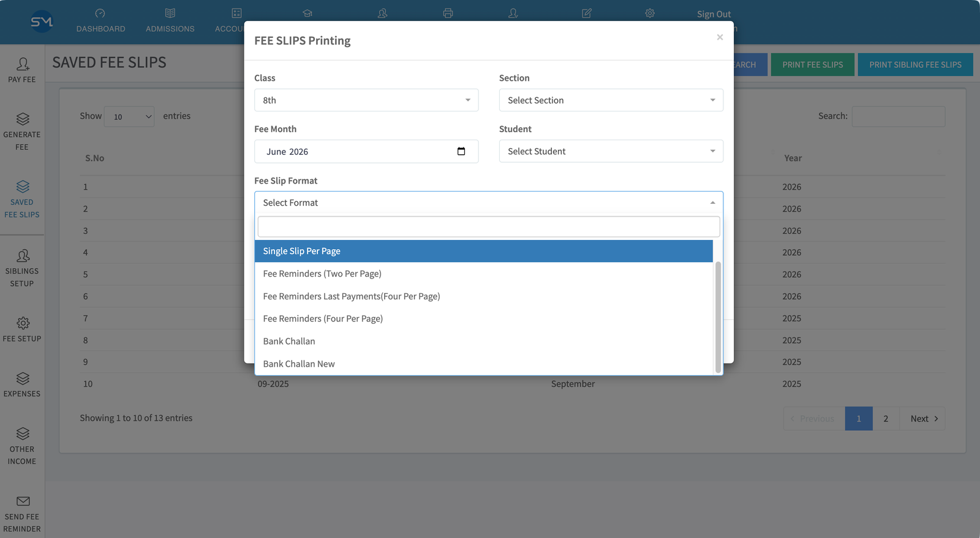The width and height of the screenshot is (980, 538).
Task: Choose Fee Reminders (Four Per Page)
Action: [484, 319]
